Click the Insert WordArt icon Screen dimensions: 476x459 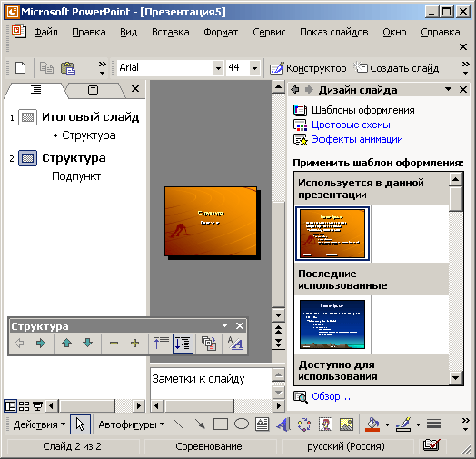point(283,424)
